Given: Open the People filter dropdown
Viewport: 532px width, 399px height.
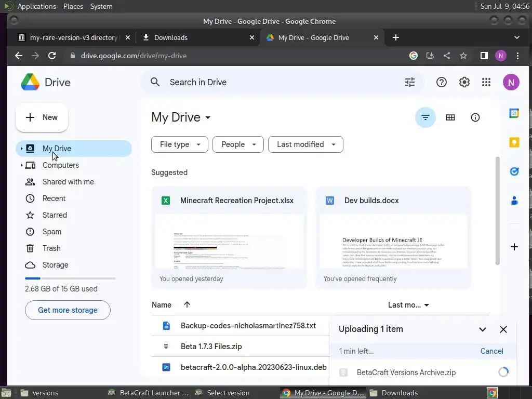Looking at the screenshot, I should 238,144.
